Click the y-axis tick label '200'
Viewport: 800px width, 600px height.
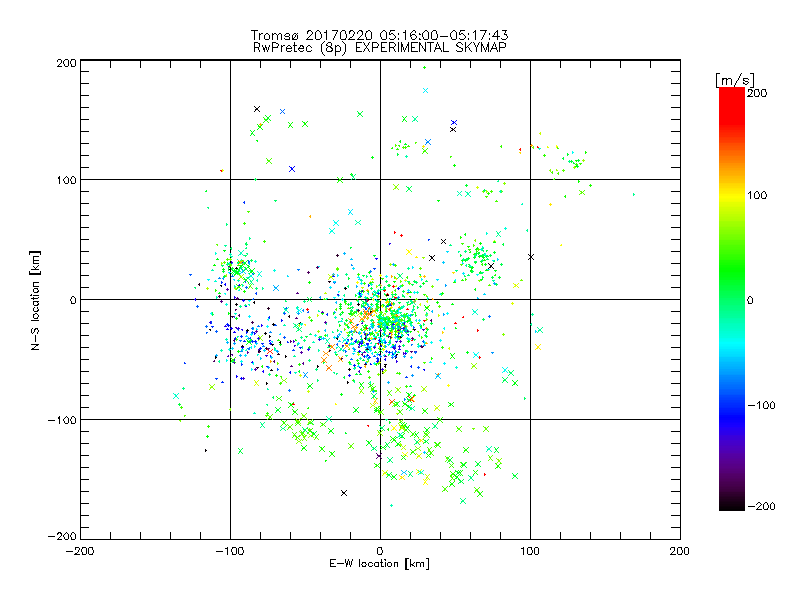click(66, 63)
